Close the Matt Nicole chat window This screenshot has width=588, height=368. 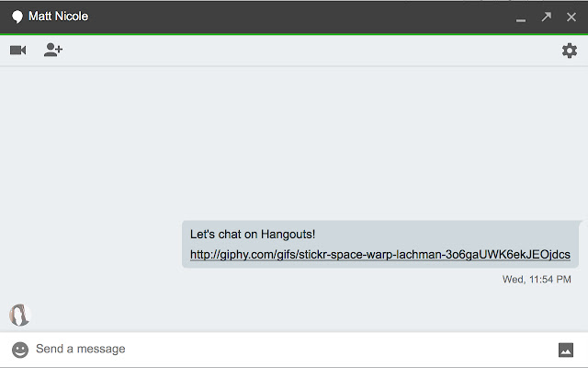tap(571, 17)
